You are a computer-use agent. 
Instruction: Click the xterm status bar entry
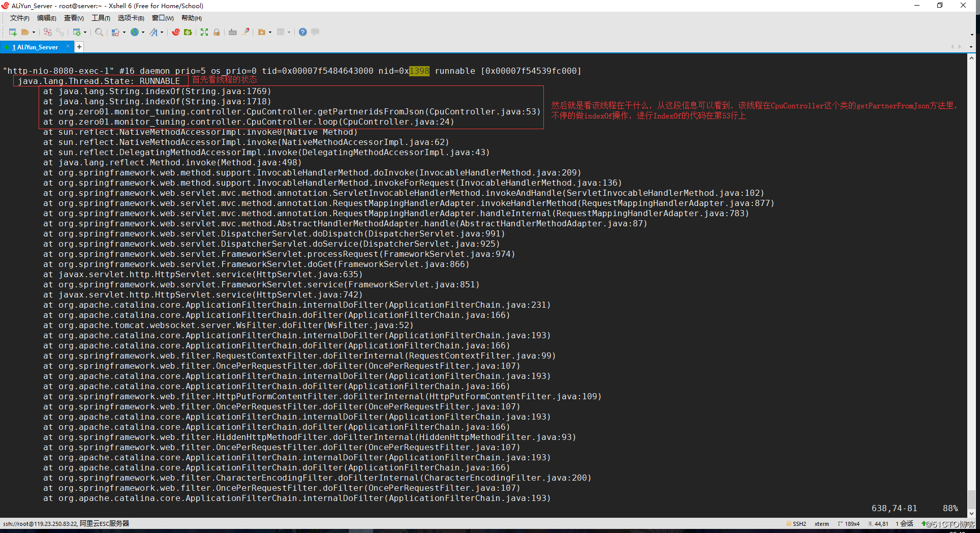pos(821,524)
